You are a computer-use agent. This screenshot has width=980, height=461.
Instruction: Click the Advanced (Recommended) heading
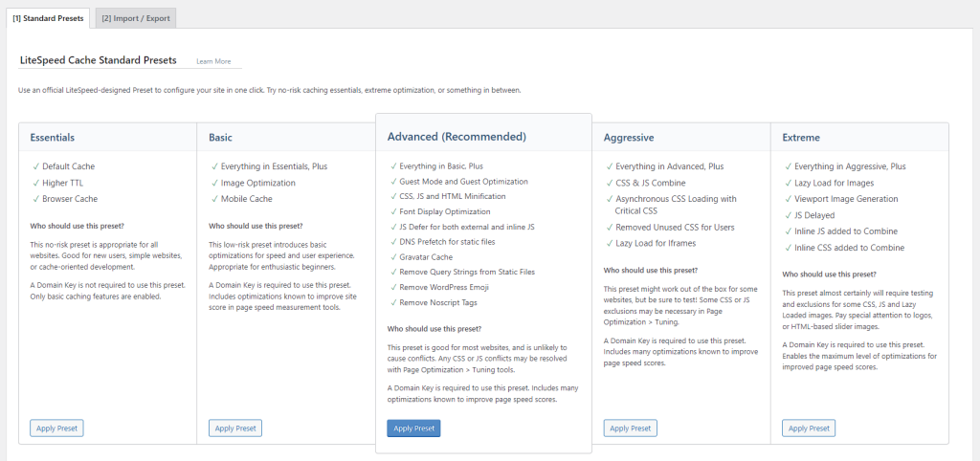(457, 137)
